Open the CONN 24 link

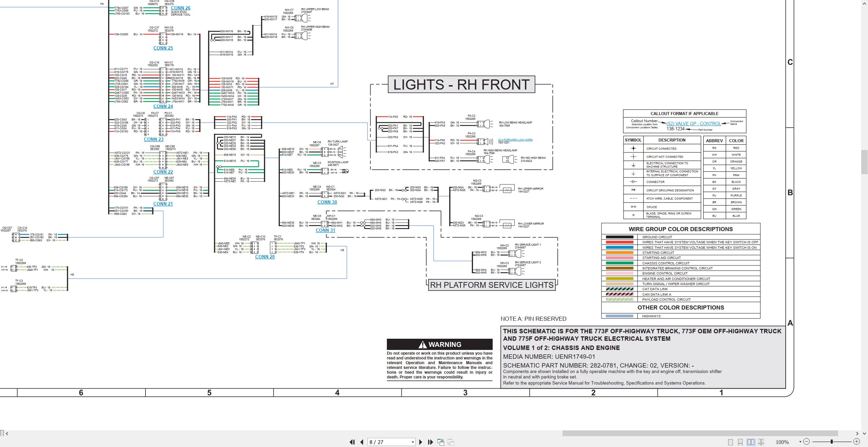point(163,106)
